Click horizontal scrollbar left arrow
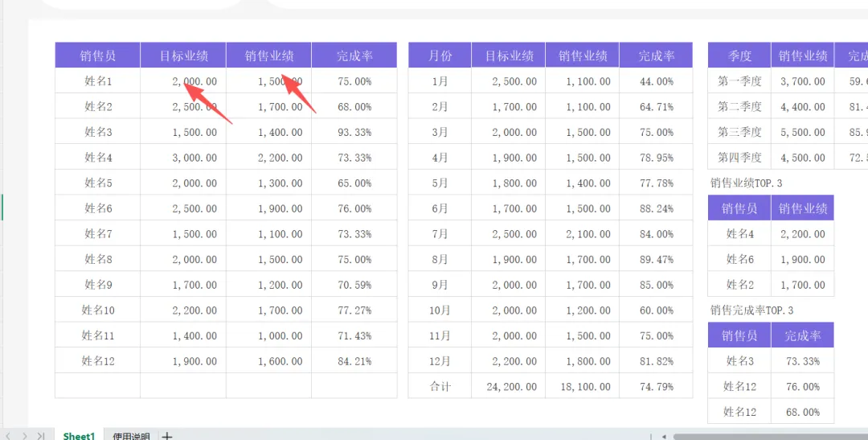 (664, 436)
